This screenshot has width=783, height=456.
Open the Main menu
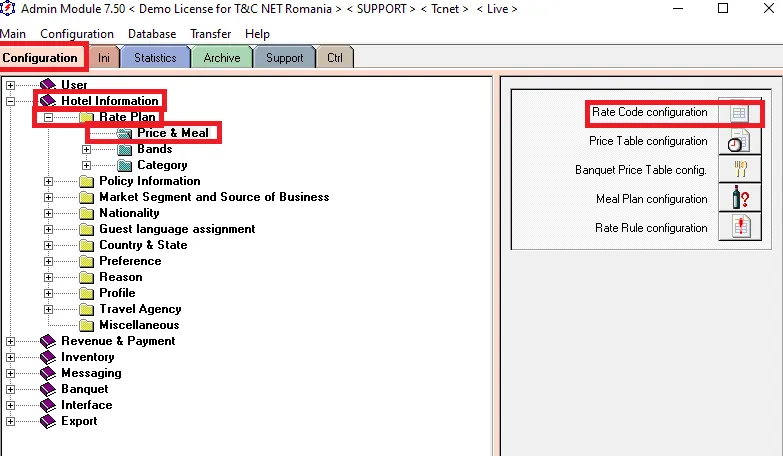coord(12,34)
